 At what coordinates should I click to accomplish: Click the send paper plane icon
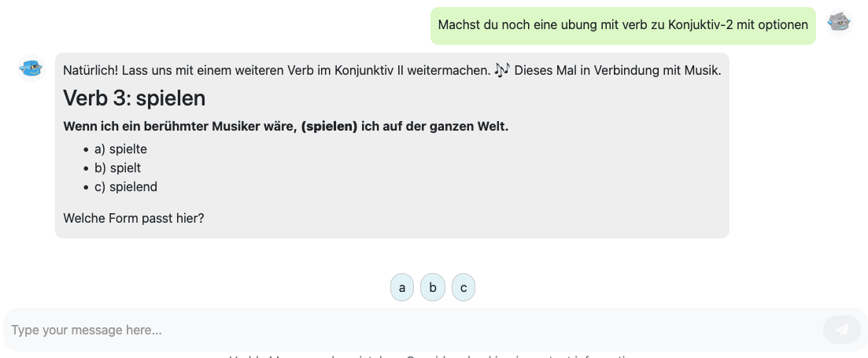(842, 330)
